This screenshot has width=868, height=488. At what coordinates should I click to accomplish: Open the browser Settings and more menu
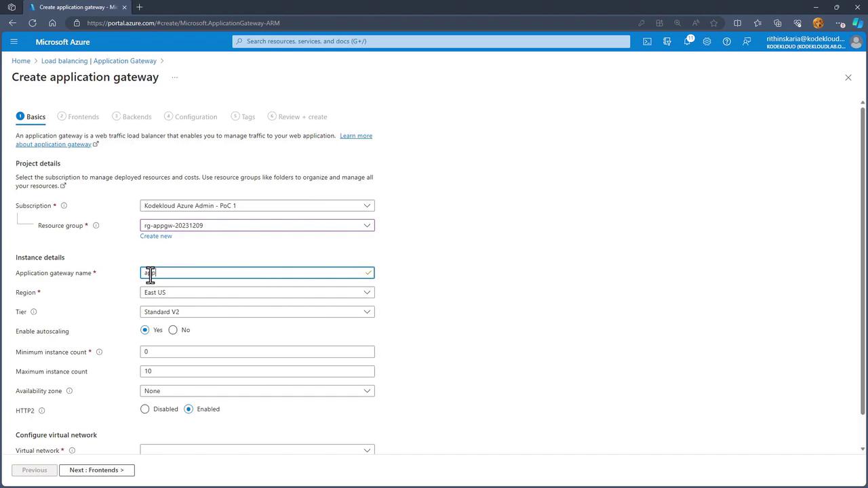point(840,23)
